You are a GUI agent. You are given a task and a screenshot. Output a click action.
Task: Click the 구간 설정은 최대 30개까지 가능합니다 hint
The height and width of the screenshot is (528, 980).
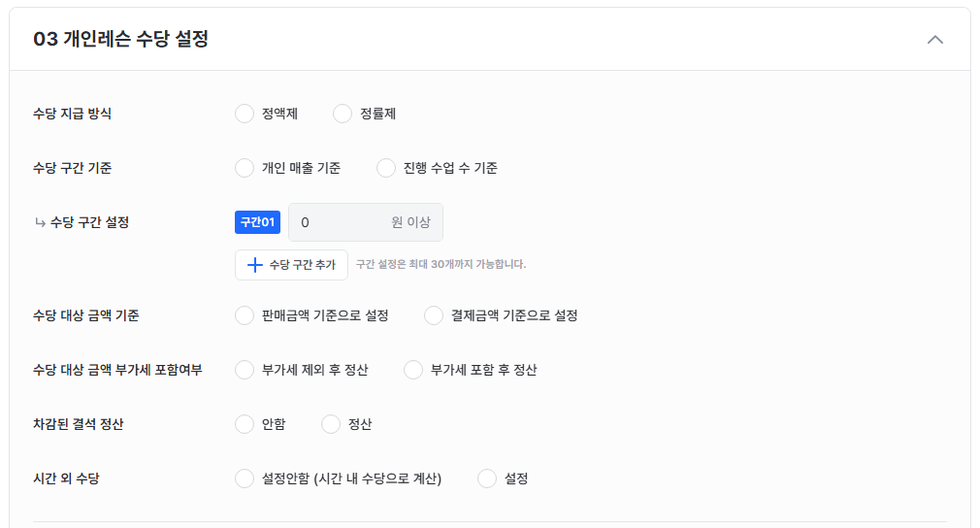[441, 264]
